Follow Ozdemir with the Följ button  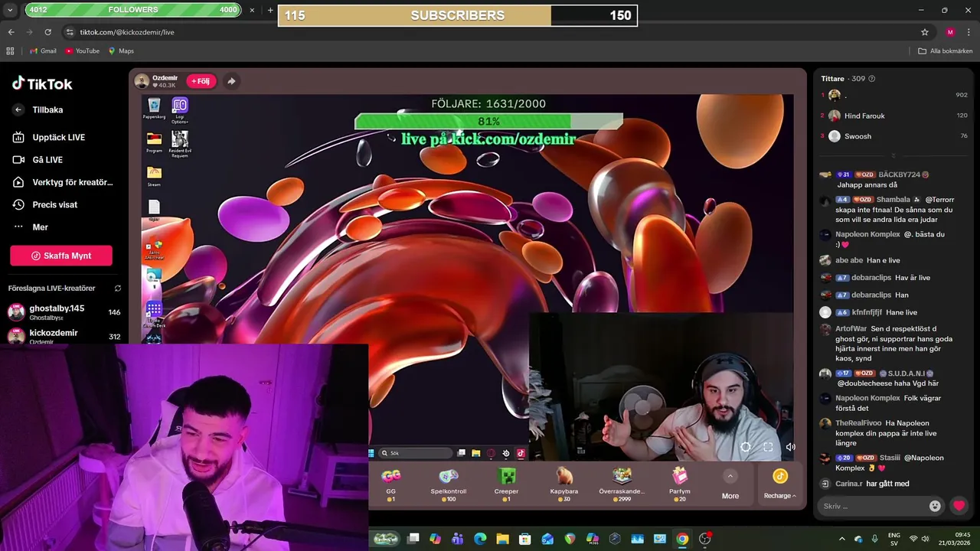(x=201, y=80)
